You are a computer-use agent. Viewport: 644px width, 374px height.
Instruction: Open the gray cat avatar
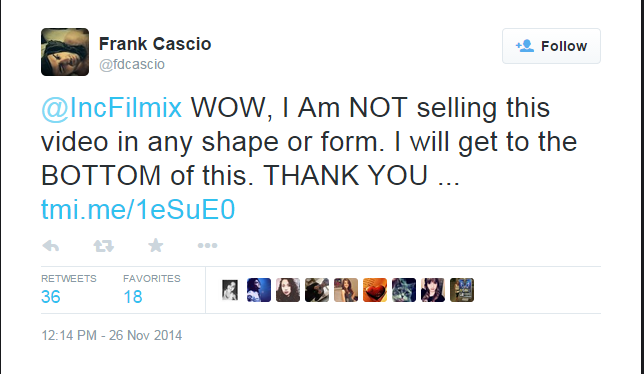pos(404,290)
